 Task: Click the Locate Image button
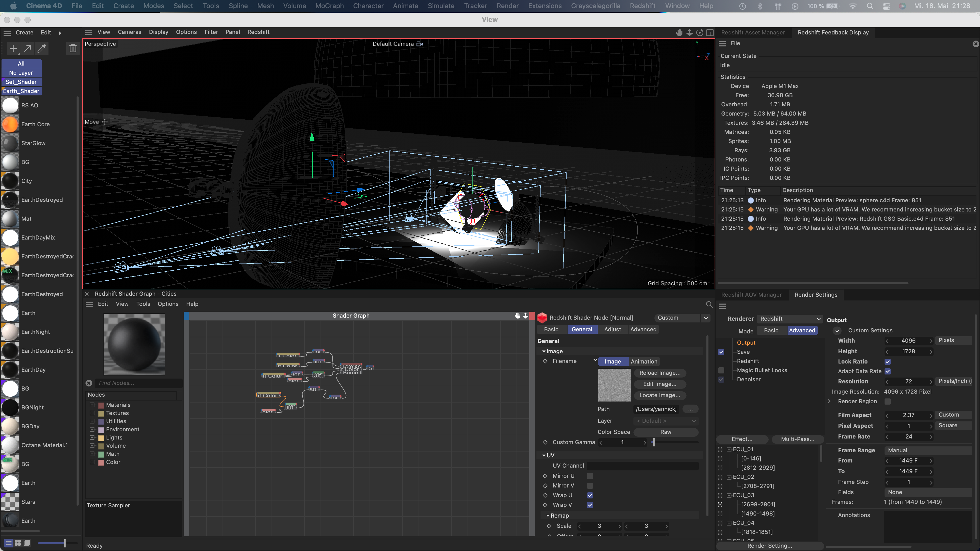point(660,395)
